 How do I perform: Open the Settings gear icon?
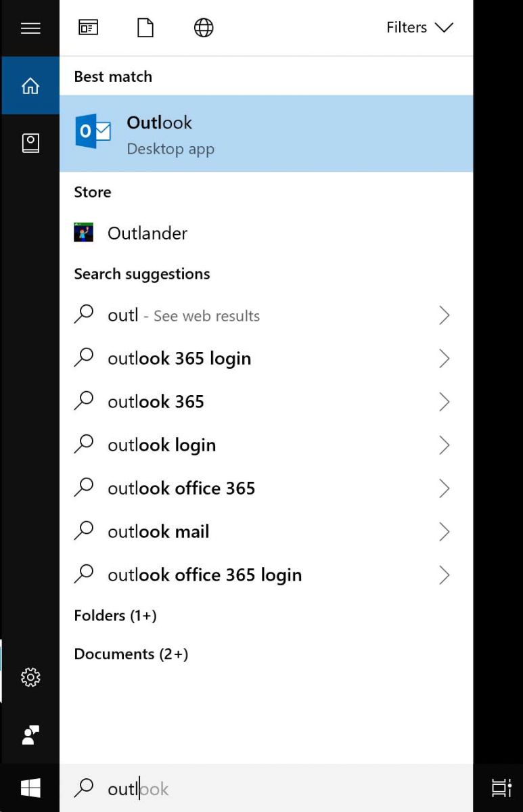point(30,677)
